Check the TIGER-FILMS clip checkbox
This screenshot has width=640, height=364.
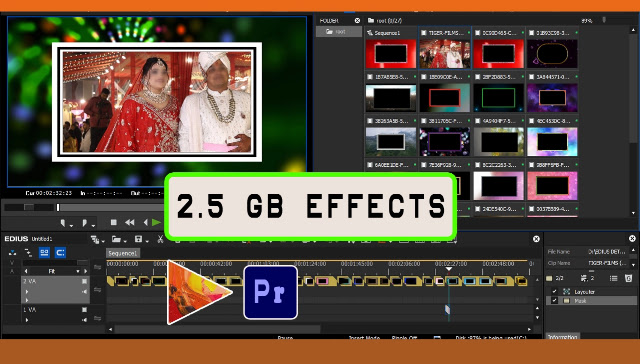pyautogui.click(x=424, y=33)
